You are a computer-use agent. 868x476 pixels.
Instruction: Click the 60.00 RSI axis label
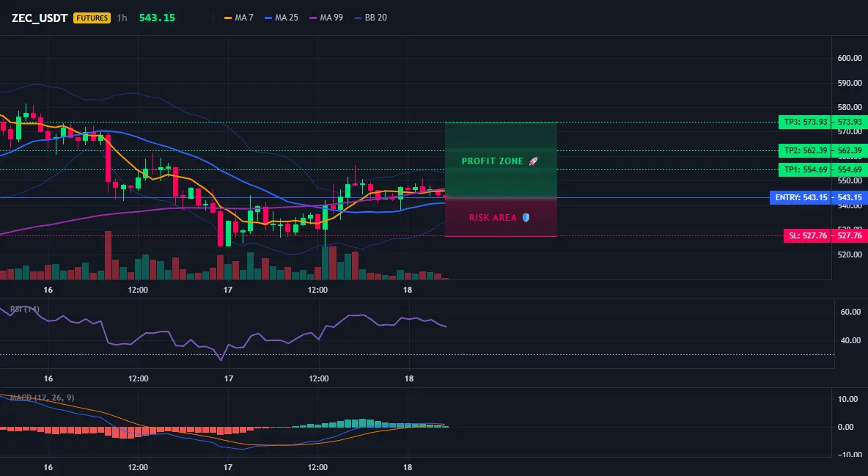click(x=850, y=312)
